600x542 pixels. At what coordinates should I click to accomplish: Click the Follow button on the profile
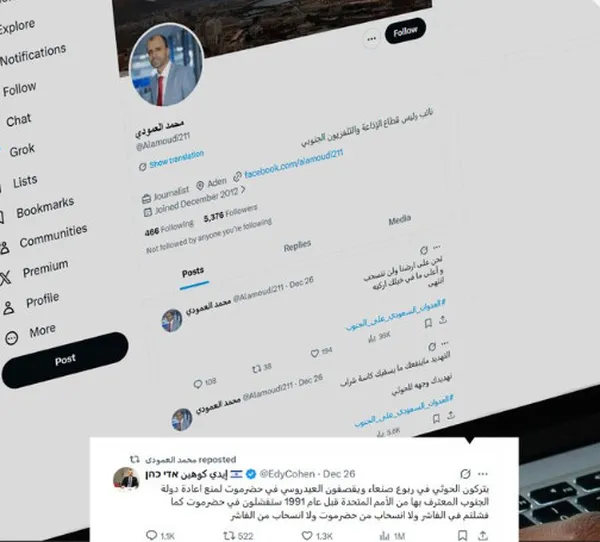[x=405, y=31]
